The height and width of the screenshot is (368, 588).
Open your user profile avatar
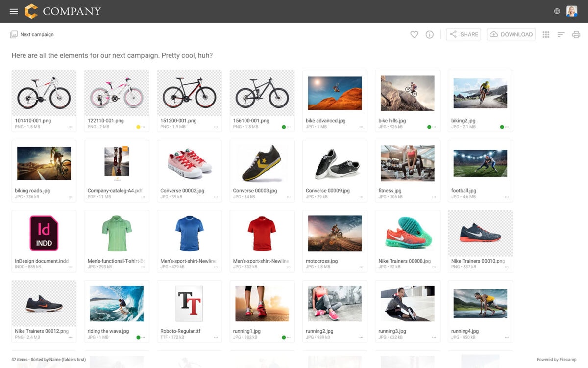(x=572, y=11)
